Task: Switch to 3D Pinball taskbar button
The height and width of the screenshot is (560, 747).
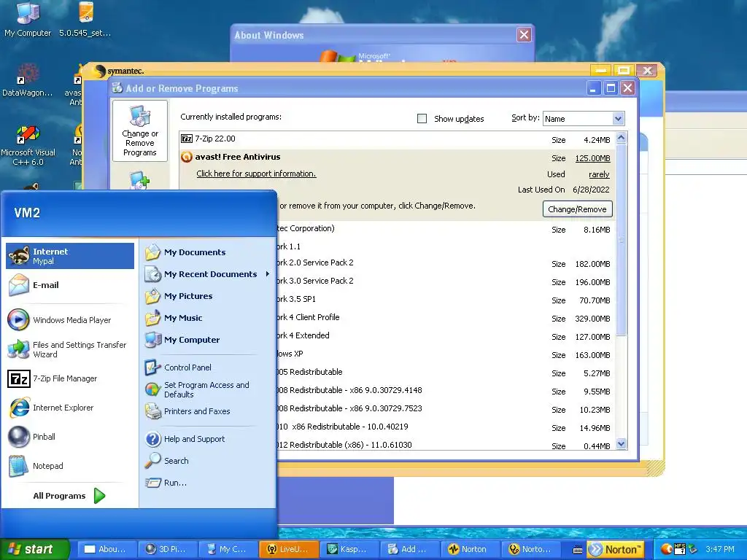Action: (x=166, y=549)
